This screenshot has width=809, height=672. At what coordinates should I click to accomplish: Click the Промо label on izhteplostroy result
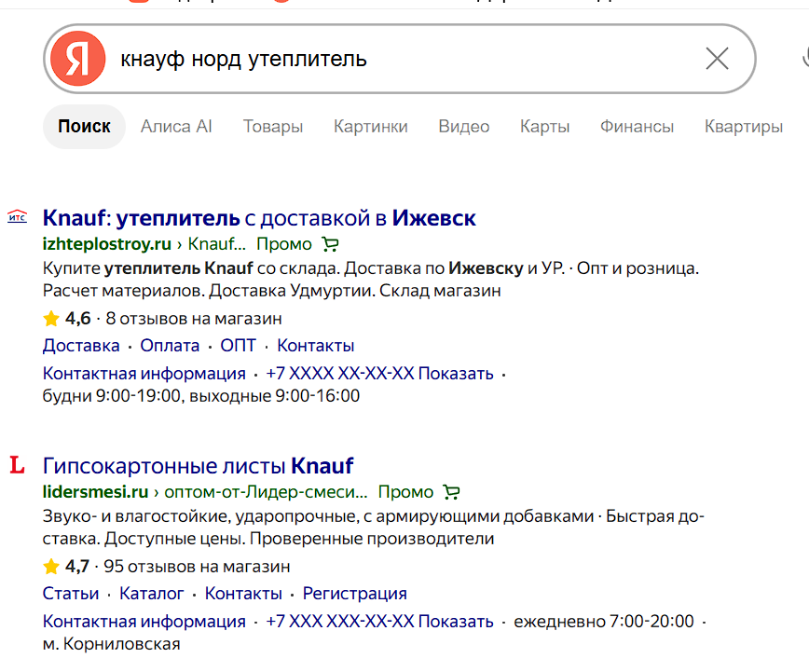284,243
